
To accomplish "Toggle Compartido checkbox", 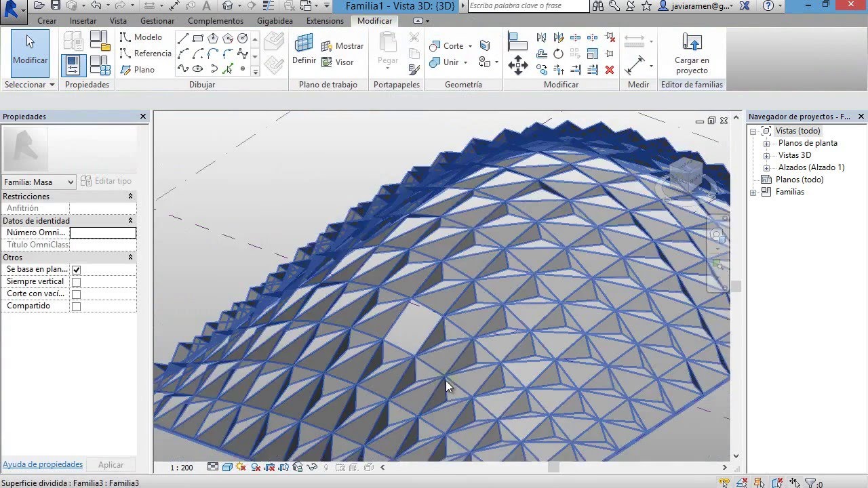I will [x=76, y=306].
